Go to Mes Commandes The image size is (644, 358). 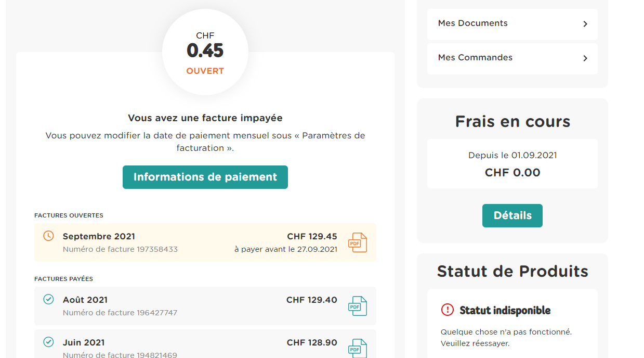[x=475, y=58]
